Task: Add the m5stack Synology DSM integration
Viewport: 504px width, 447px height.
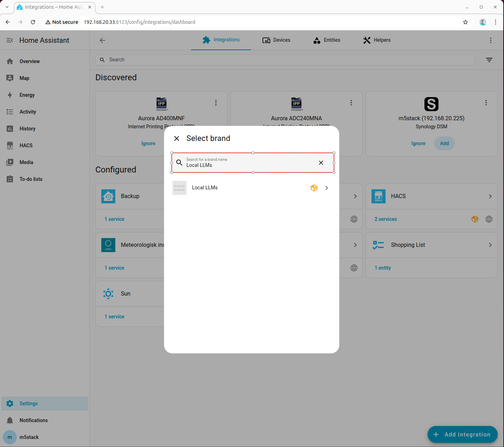Action: 444,143
